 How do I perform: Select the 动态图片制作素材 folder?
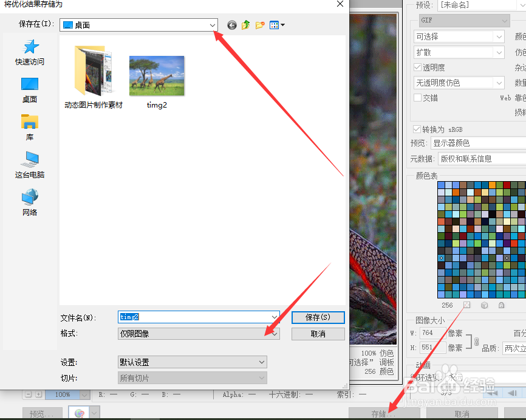94,77
